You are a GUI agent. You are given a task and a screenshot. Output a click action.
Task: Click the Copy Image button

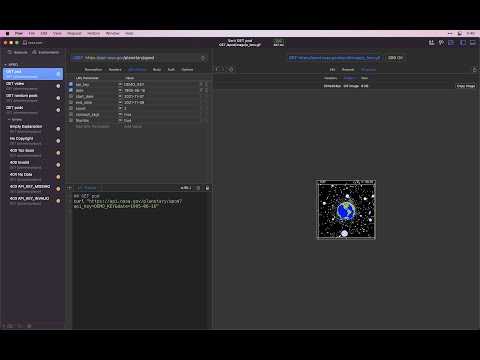click(x=466, y=86)
